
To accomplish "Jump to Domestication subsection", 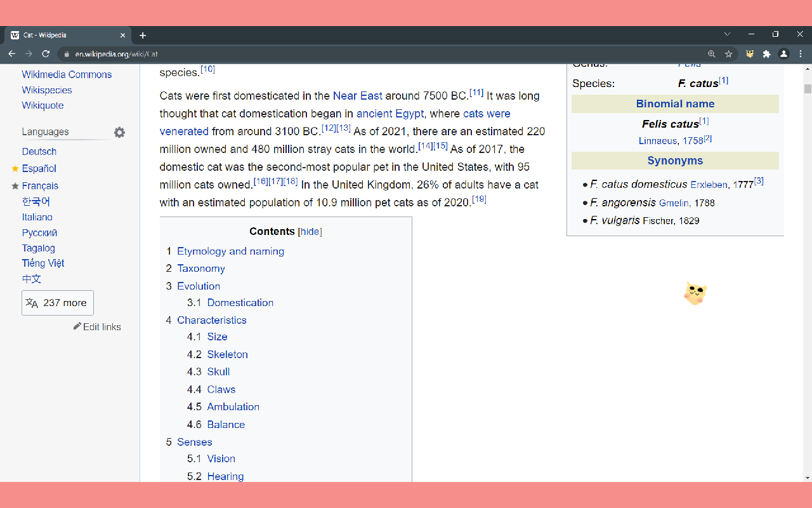I will (x=240, y=303).
